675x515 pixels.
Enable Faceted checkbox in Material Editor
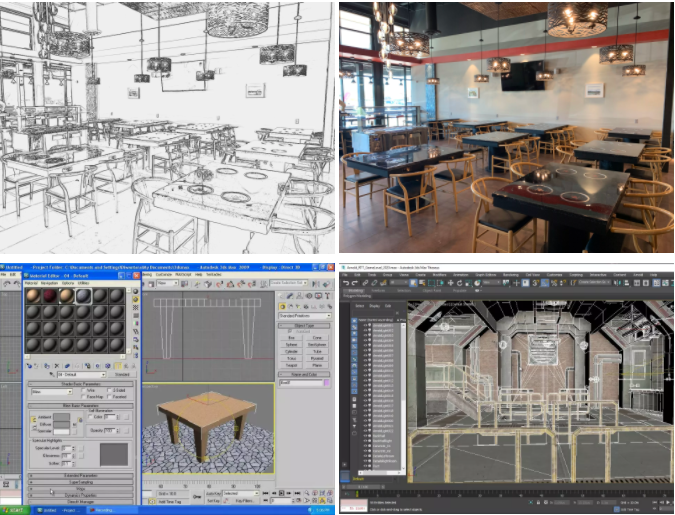coord(109,397)
